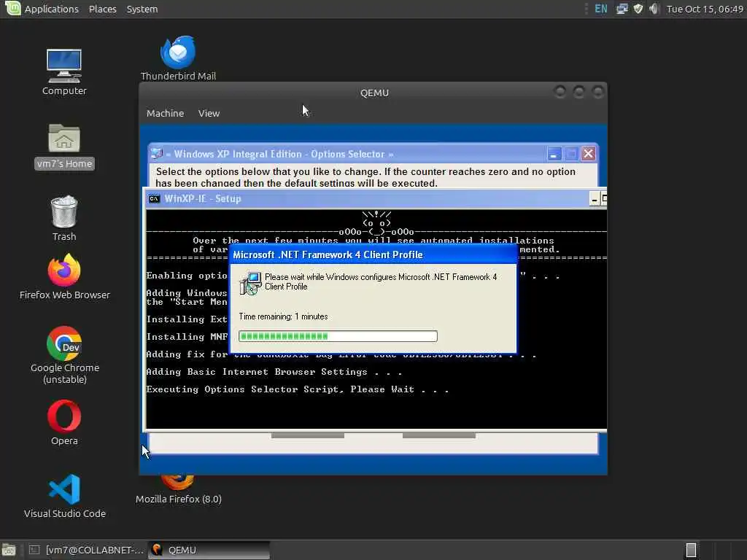Open the Trash desktop icon

[x=64, y=211]
